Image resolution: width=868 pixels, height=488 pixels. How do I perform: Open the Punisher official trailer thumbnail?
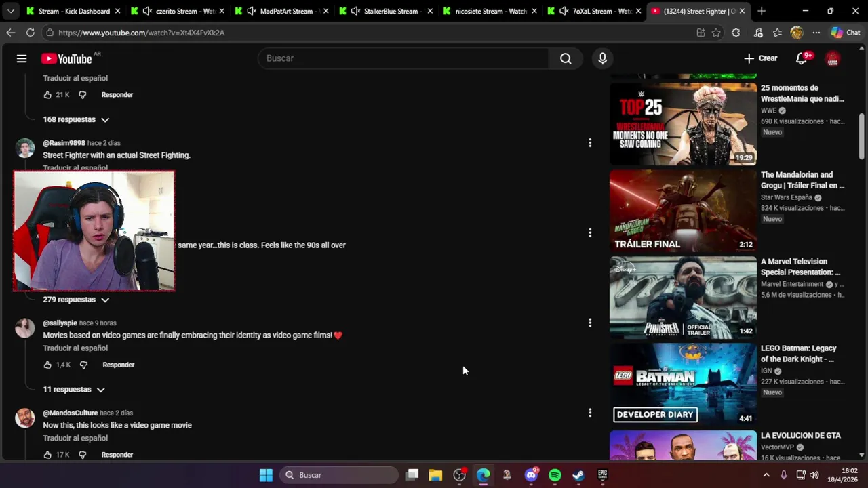(x=683, y=298)
